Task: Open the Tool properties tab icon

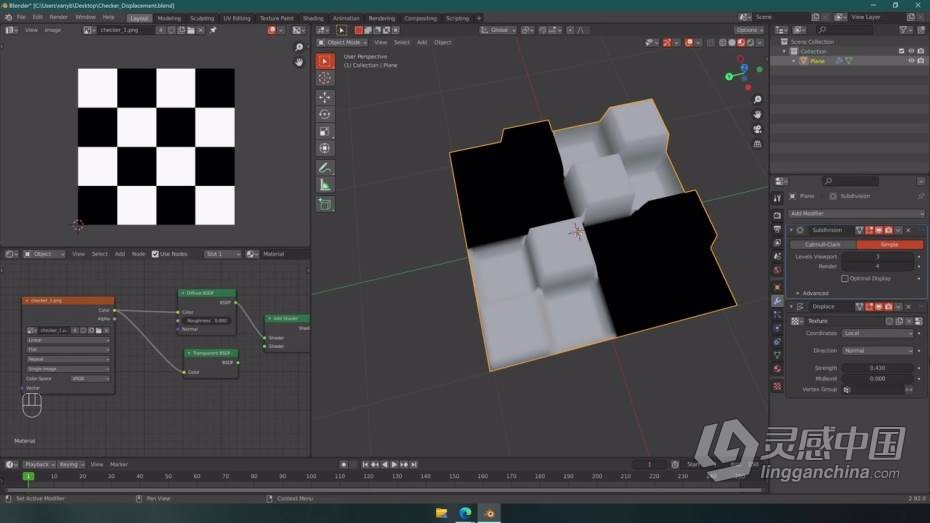Action: (778, 199)
